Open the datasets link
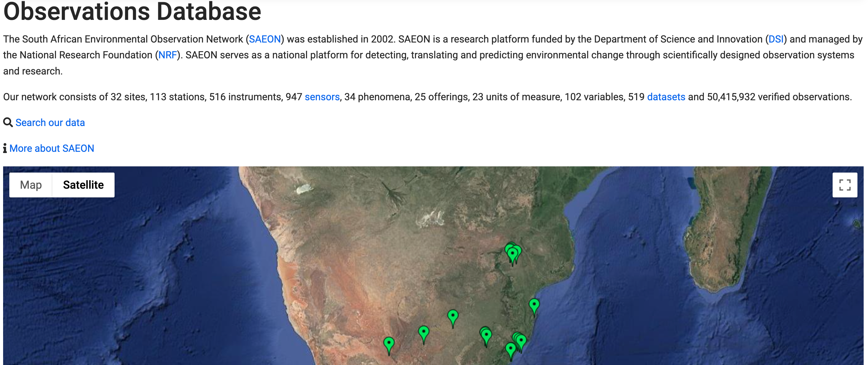Screen dimensions: 868x365 pos(666,97)
